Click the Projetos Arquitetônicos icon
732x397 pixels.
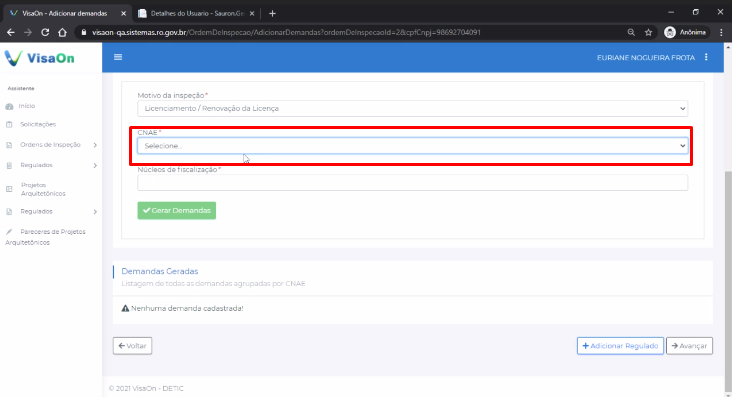(x=9, y=189)
